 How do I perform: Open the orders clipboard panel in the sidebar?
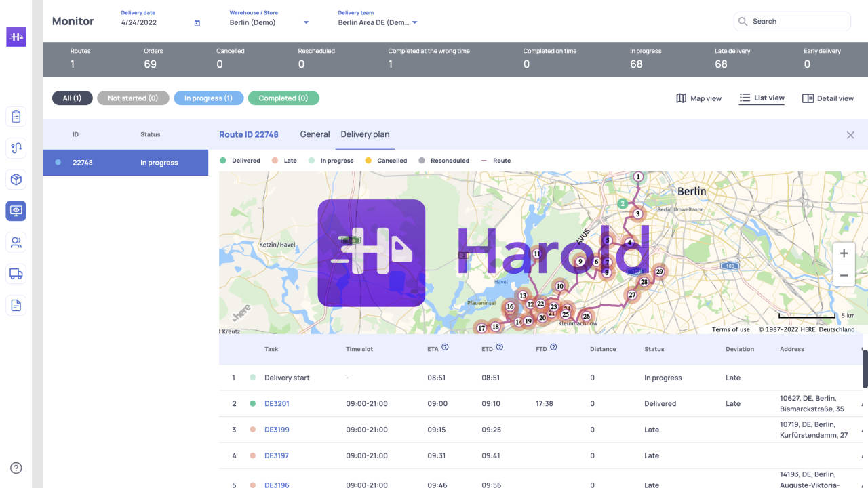pyautogui.click(x=16, y=116)
